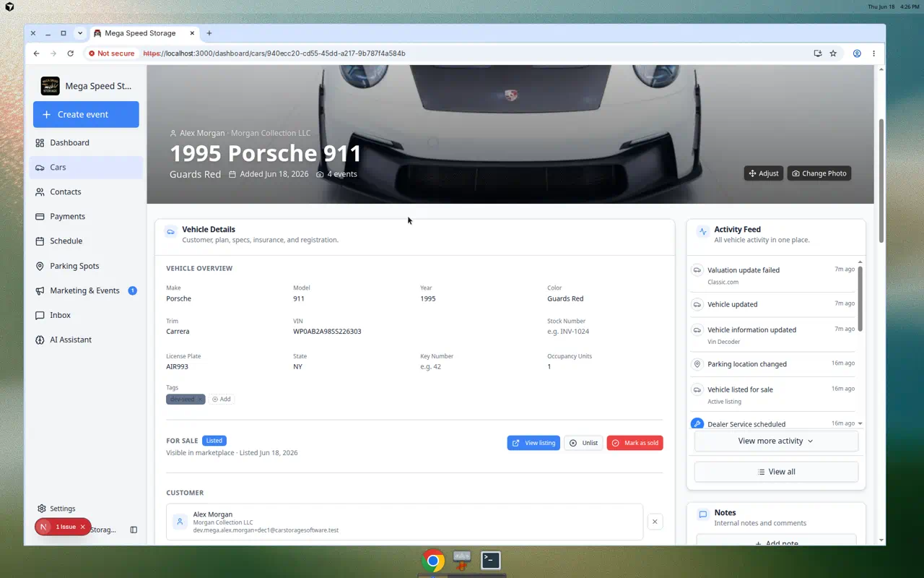Click the install app icon in address bar

coord(817,53)
